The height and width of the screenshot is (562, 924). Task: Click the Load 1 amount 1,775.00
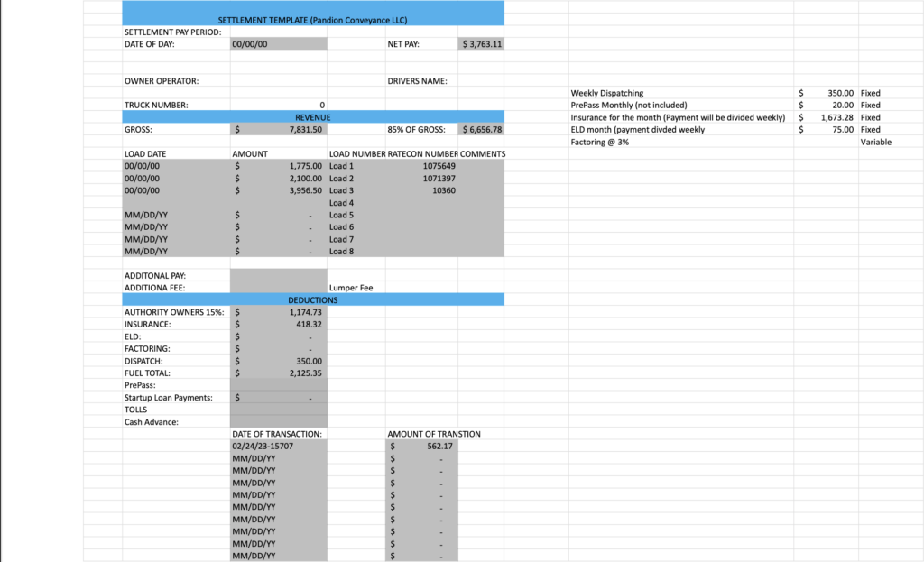(x=279, y=166)
